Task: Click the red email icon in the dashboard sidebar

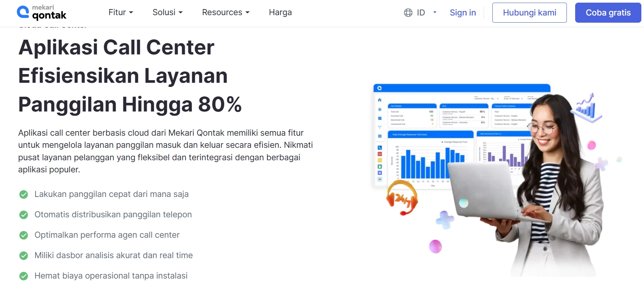Action: coord(379,154)
